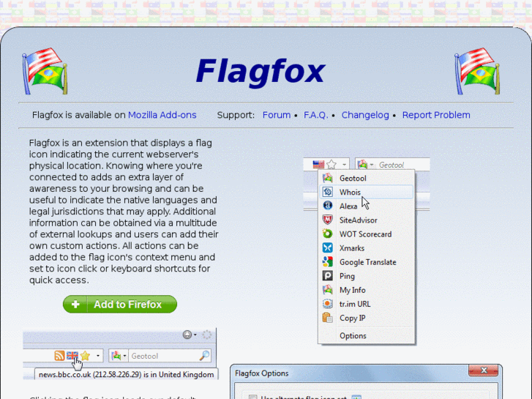Open the Report Problem link
Viewport: 532px width, 399px height.
coord(436,115)
